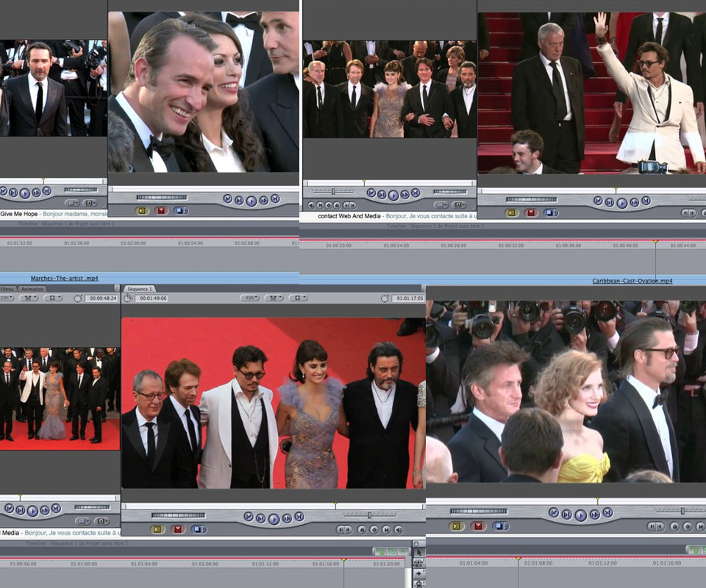Click Play under the smiling man canvas
Viewport: 706px width, 588px height.
pyautogui.click(x=252, y=201)
